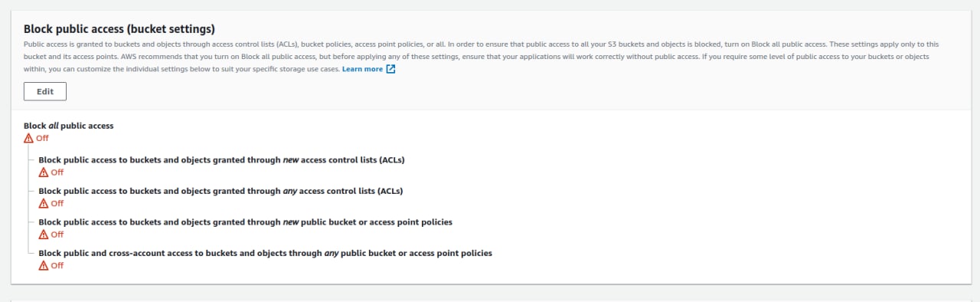The image size is (980, 302).
Task: Click the public and cross-account access setting
Action: (265, 253)
